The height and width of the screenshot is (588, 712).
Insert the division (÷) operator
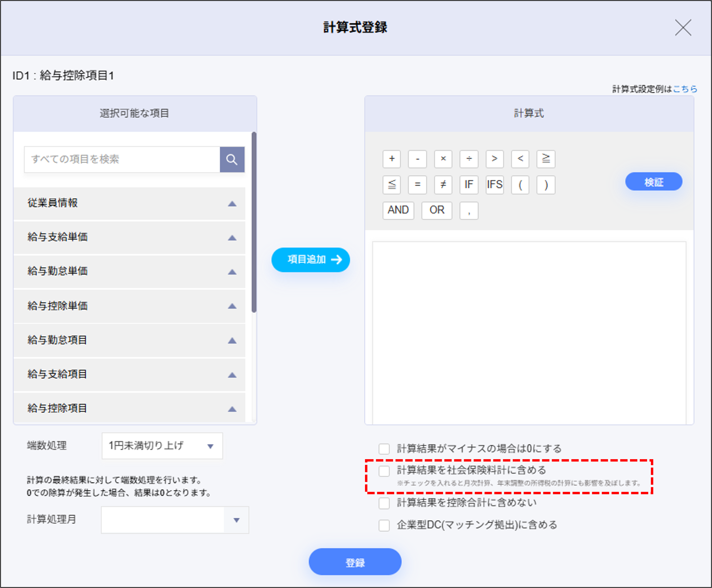tap(469, 159)
